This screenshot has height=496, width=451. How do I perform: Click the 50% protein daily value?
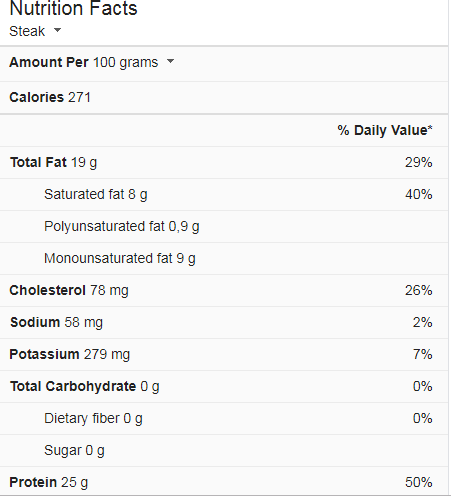[419, 482]
